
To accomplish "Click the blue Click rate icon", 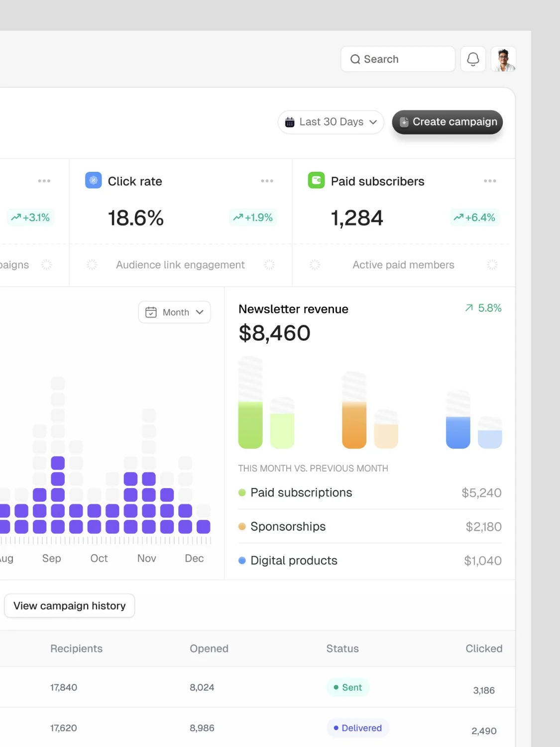I will pos(94,180).
